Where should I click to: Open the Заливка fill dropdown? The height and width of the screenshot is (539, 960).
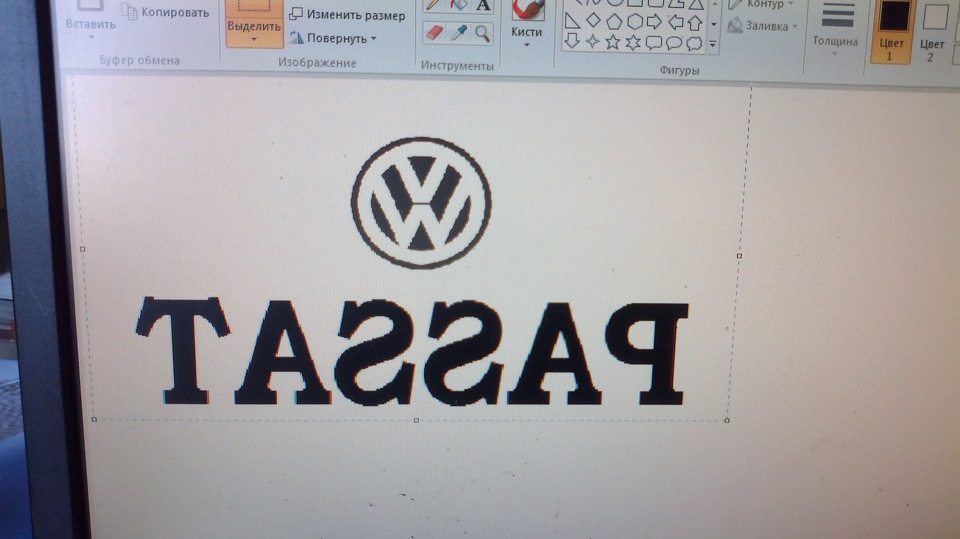795,26
